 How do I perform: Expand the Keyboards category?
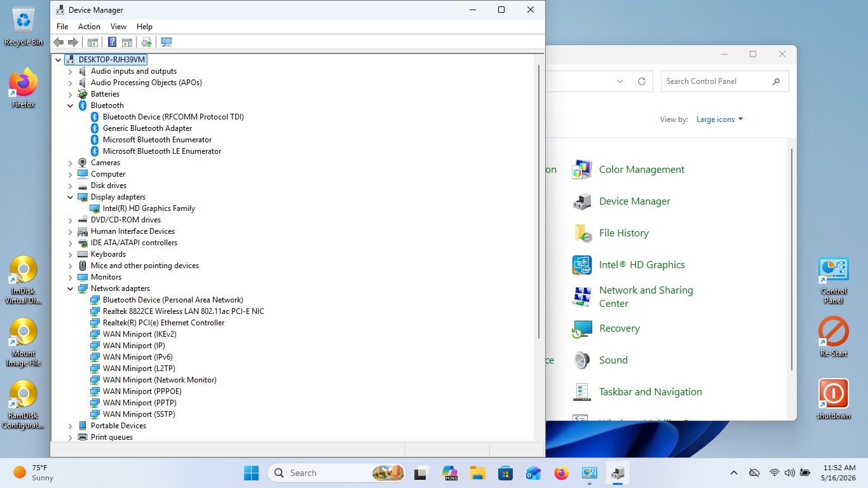(71, 254)
